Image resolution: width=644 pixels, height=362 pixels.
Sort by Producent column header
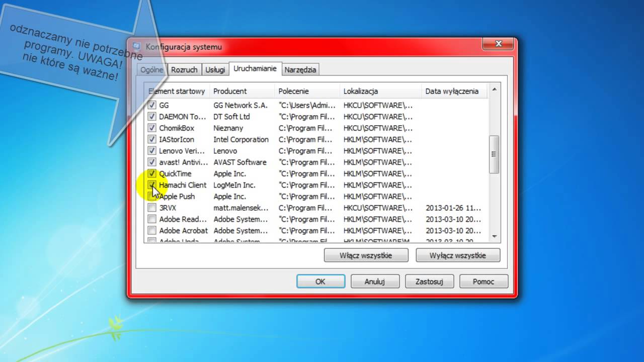tap(243, 92)
